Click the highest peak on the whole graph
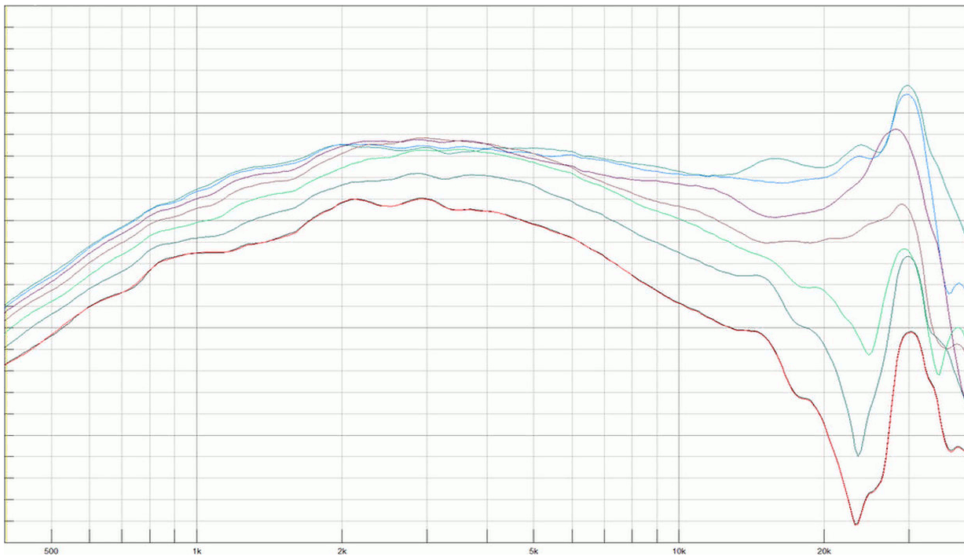 (x=907, y=86)
